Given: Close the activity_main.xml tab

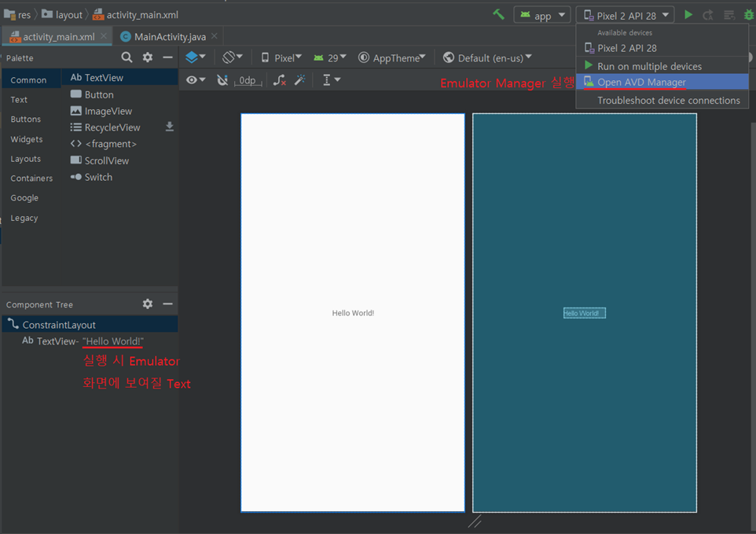Looking at the screenshot, I should 104,36.
